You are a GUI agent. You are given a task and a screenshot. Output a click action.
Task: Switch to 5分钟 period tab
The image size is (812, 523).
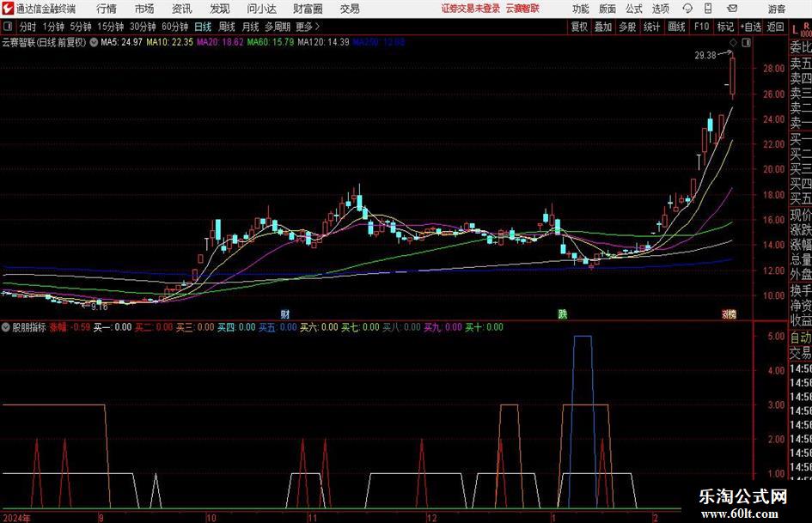coord(80,27)
